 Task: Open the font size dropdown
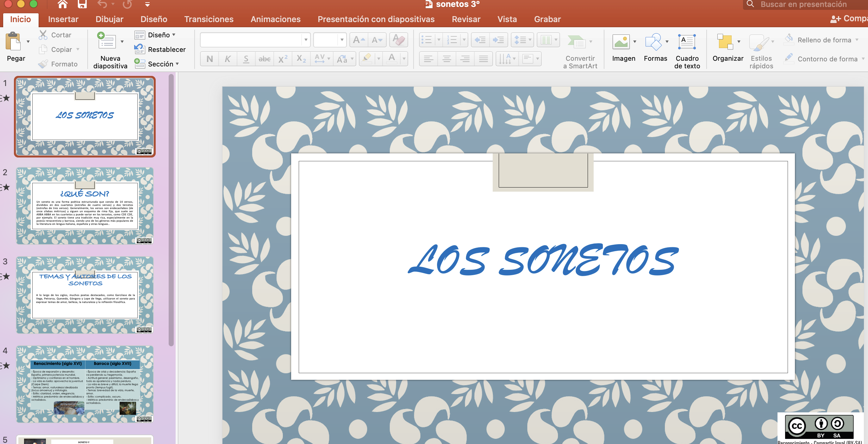[342, 40]
